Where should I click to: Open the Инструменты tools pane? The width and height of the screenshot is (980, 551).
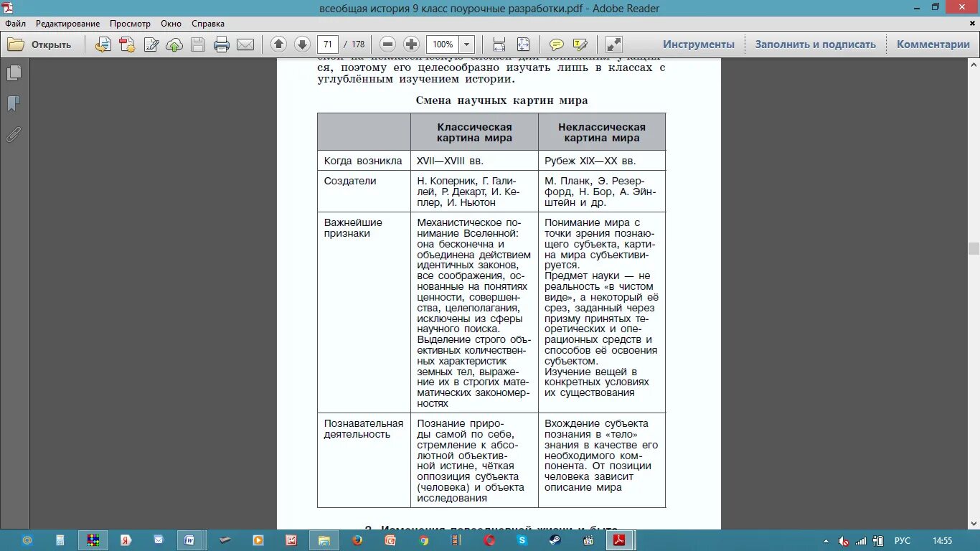point(699,44)
